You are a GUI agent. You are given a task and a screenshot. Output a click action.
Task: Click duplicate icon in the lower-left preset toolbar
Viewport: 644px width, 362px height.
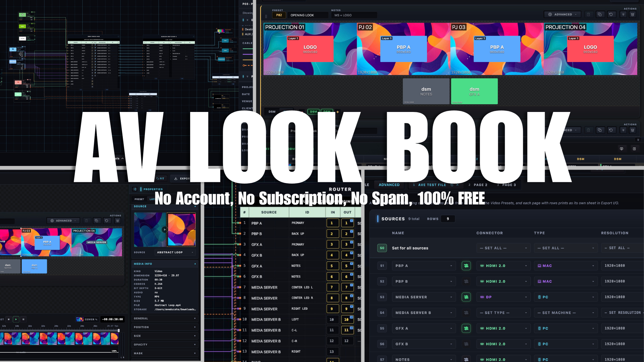[96, 221]
